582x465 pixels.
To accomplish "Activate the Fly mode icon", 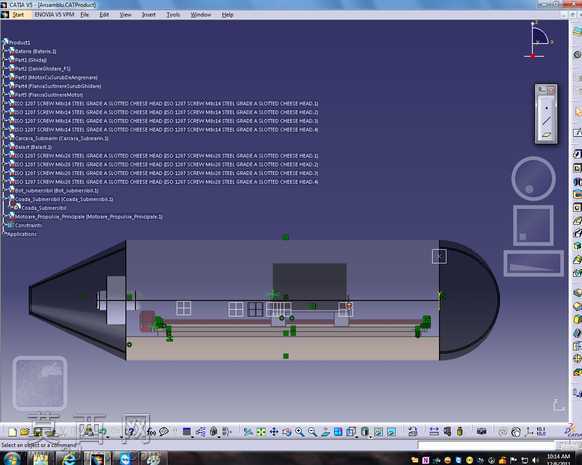I will click(248, 432).
